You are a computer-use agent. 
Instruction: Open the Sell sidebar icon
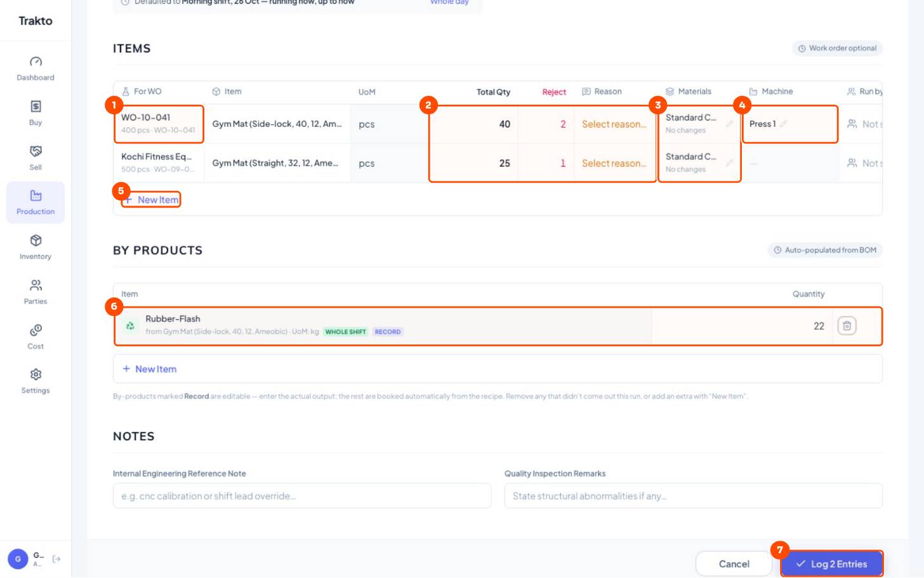pyautogui.click(x=36, y=151)
